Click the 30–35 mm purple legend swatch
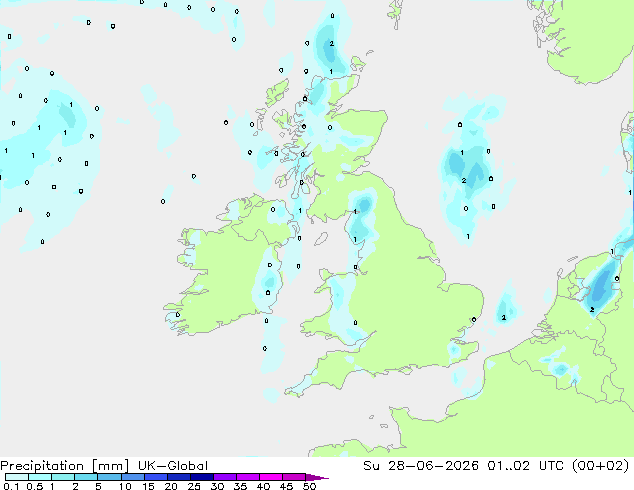Viewport: 634px width, 490px height. tap(225, 477)
